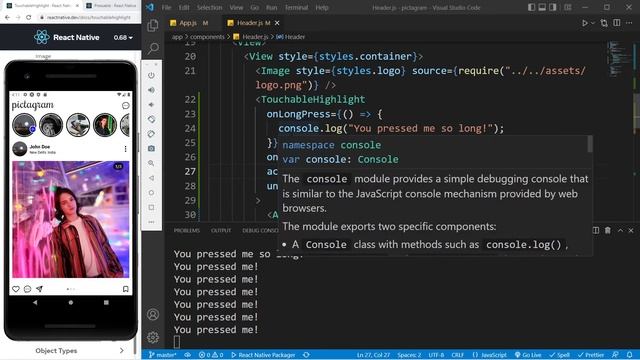Open the React Native 0.68 version dropdown
The width and height of the screenshot is (640, 360).
point(123,38)
